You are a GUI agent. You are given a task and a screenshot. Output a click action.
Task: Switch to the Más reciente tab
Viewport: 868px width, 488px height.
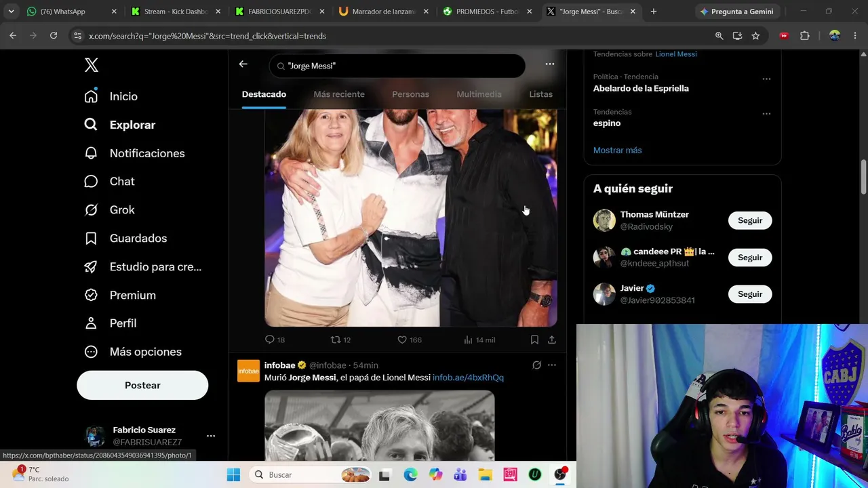[339, 94]
